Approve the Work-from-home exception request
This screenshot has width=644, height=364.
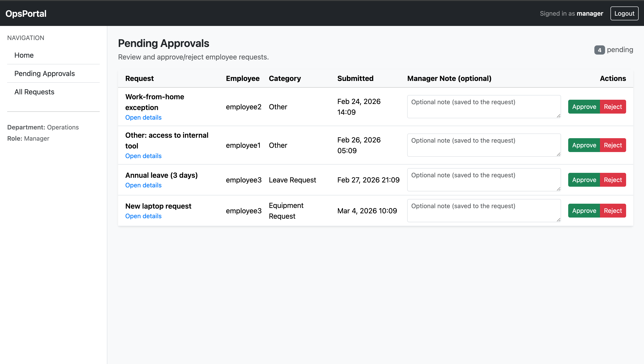(584, 107)
